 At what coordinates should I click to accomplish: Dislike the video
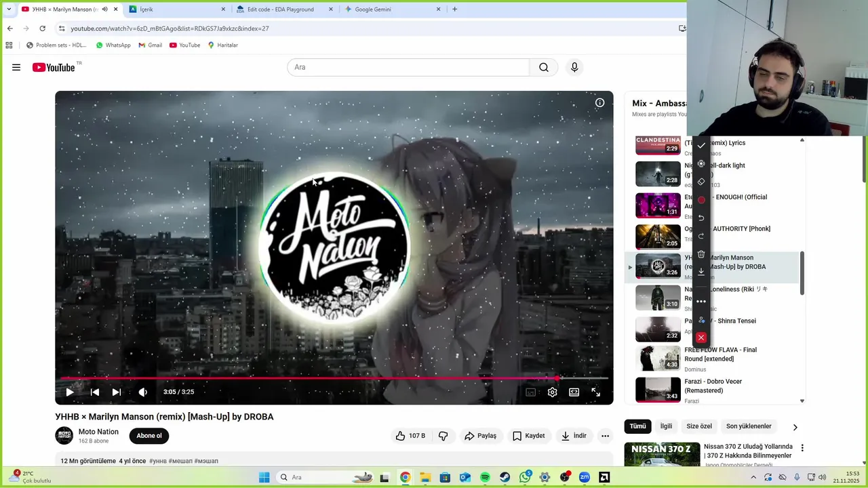443,436
